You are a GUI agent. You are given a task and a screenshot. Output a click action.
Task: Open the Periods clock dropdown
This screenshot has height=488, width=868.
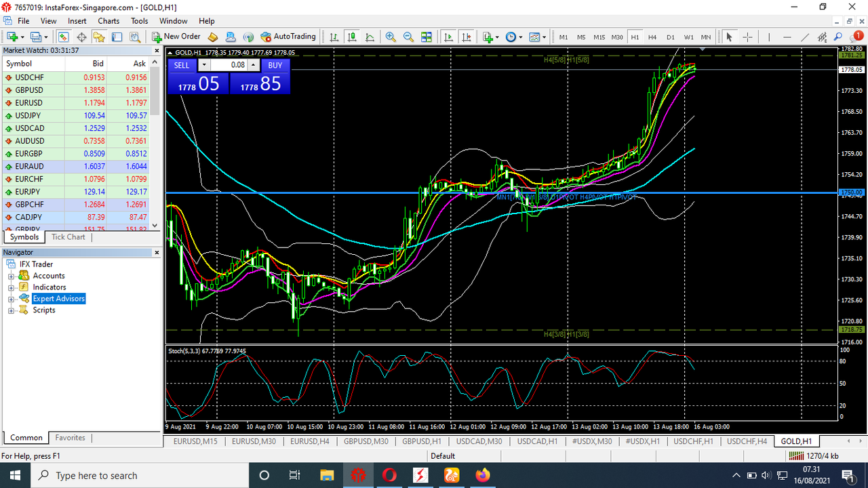[x=514, y=37]
